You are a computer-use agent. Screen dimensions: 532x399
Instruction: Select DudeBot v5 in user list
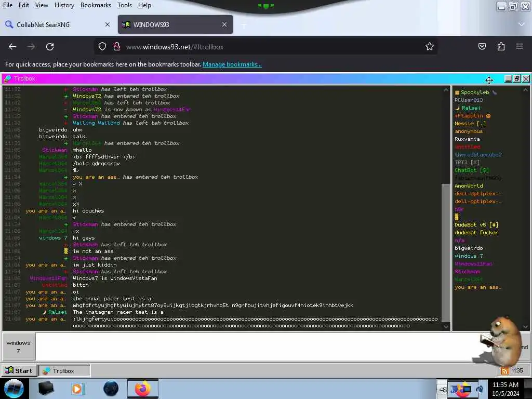tap(476, 225)
